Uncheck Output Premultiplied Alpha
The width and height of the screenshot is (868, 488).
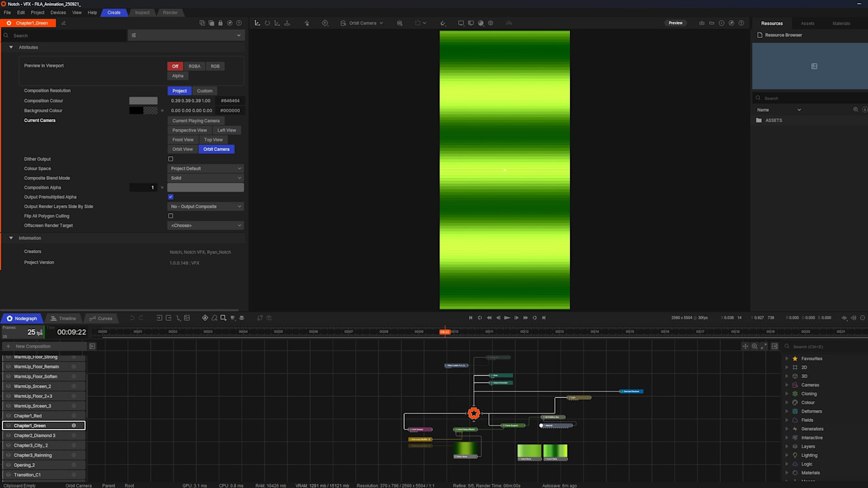point(171,197)
